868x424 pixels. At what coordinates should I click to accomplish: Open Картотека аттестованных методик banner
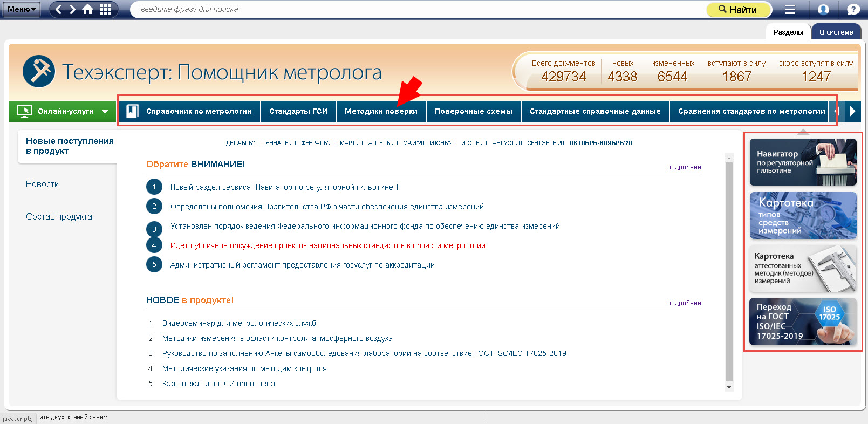tap(803, 269)
